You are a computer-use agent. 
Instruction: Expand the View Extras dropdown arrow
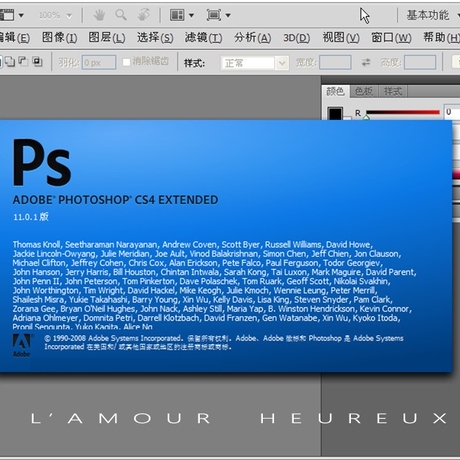[x=21, y=15]
